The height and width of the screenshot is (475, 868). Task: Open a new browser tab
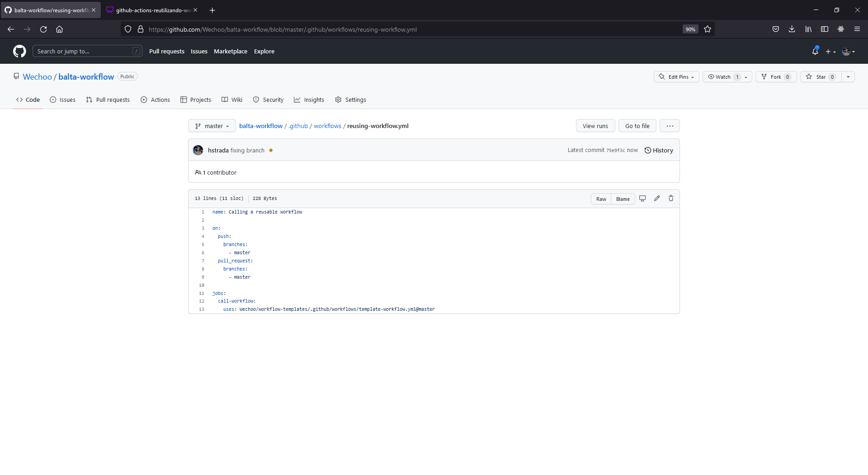click(x=212, y=10)
